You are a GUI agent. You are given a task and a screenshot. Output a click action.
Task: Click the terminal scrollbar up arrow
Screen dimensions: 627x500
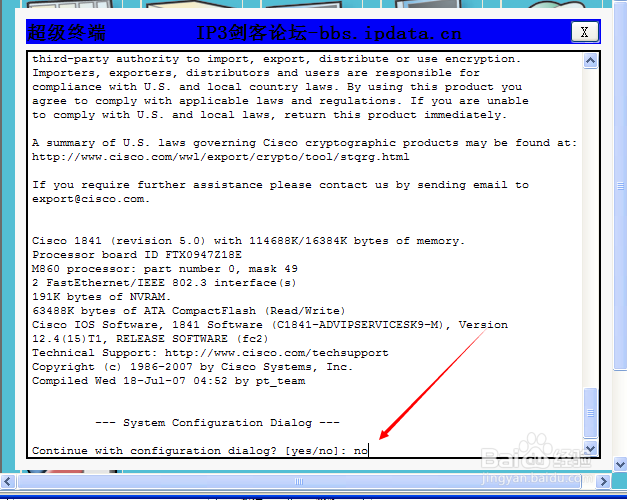591,61
